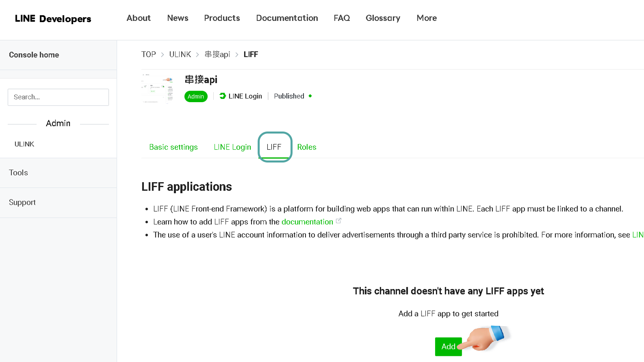Click the Admin section label in sidebar

click(x=58, y=123)
